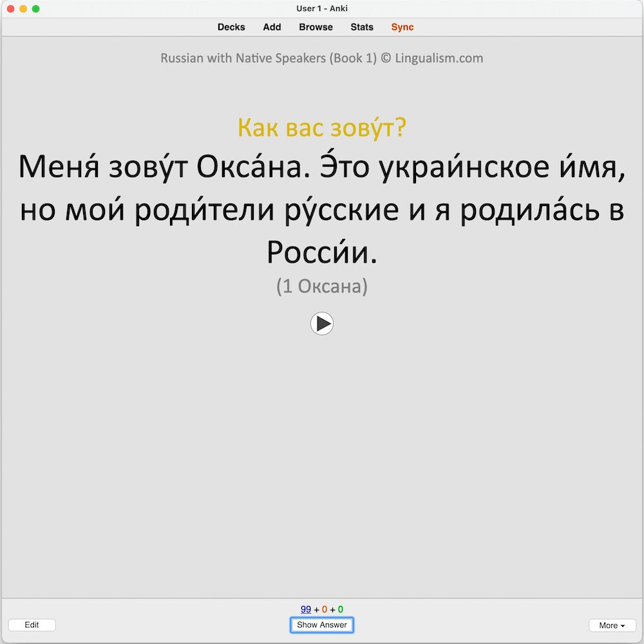Open the Decks screen
Image resolution: width=644 pixels, height=644 pixels.
231,27
